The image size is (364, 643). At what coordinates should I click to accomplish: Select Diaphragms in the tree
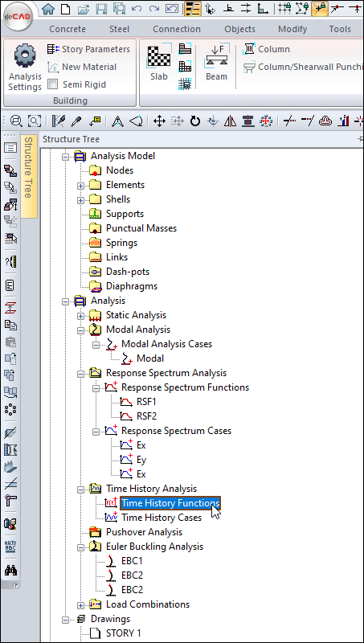132,286
